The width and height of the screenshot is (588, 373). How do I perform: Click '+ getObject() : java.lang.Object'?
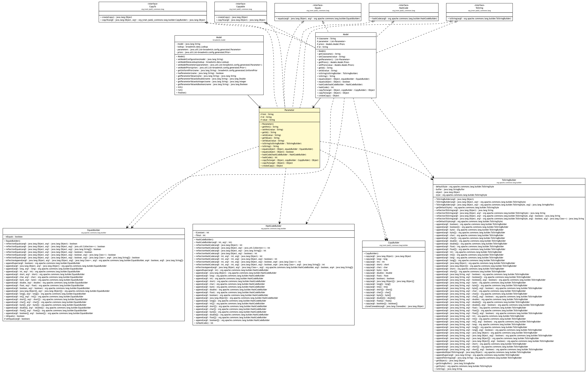[450, 361]
